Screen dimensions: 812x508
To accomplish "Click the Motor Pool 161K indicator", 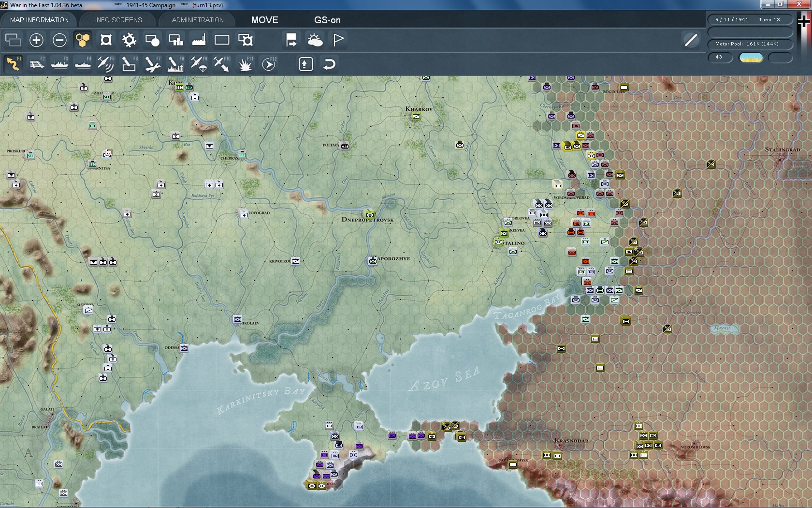I will pyautogui.click(x=751, y=44).
